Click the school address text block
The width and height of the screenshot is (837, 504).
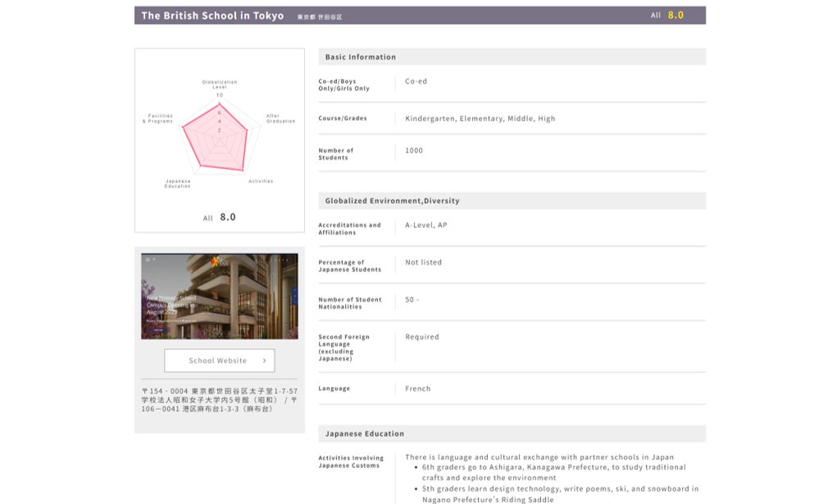coord(220,400)
